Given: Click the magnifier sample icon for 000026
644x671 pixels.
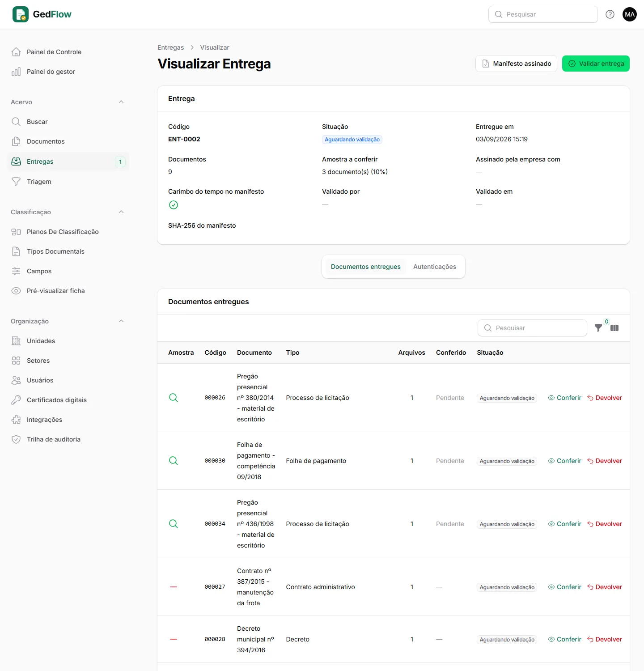Looking at the screenshot, I should pos(174,398).
